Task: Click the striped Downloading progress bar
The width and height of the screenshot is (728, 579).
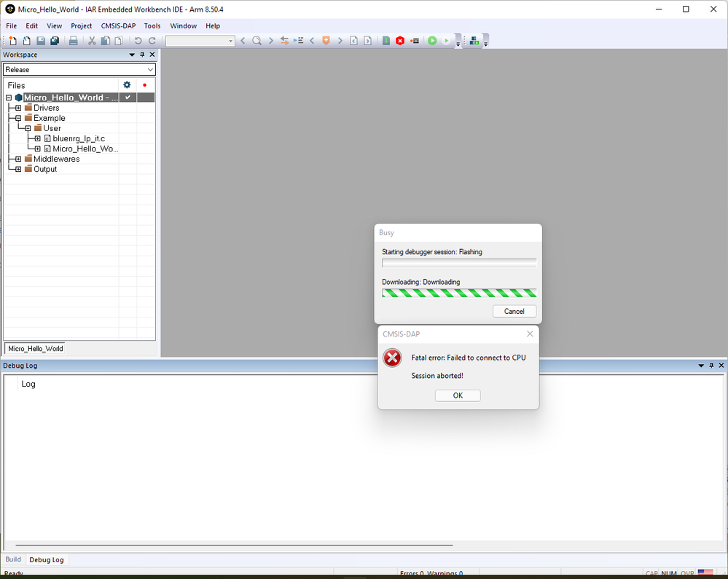Action: coord(459,293)
